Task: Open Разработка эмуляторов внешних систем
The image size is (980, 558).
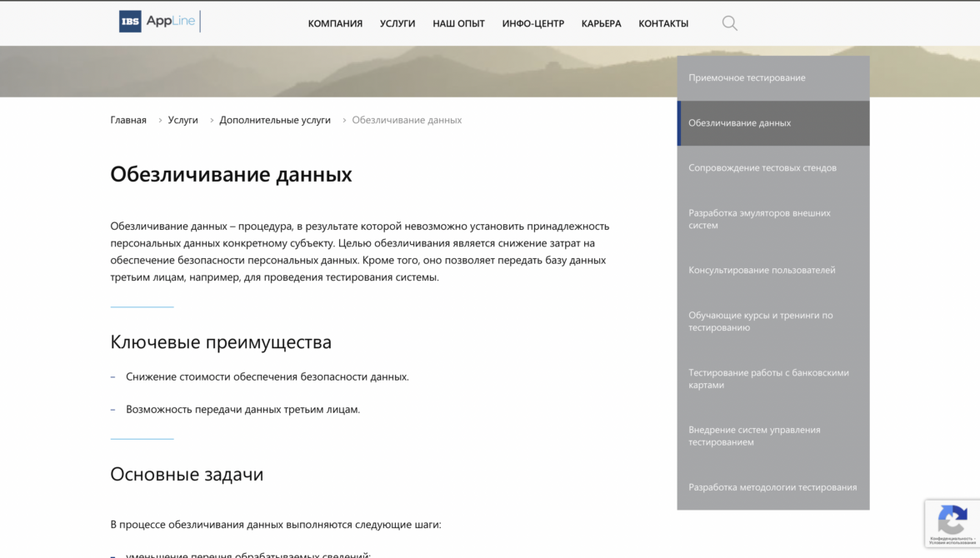Action: click(x=773, y=219)
